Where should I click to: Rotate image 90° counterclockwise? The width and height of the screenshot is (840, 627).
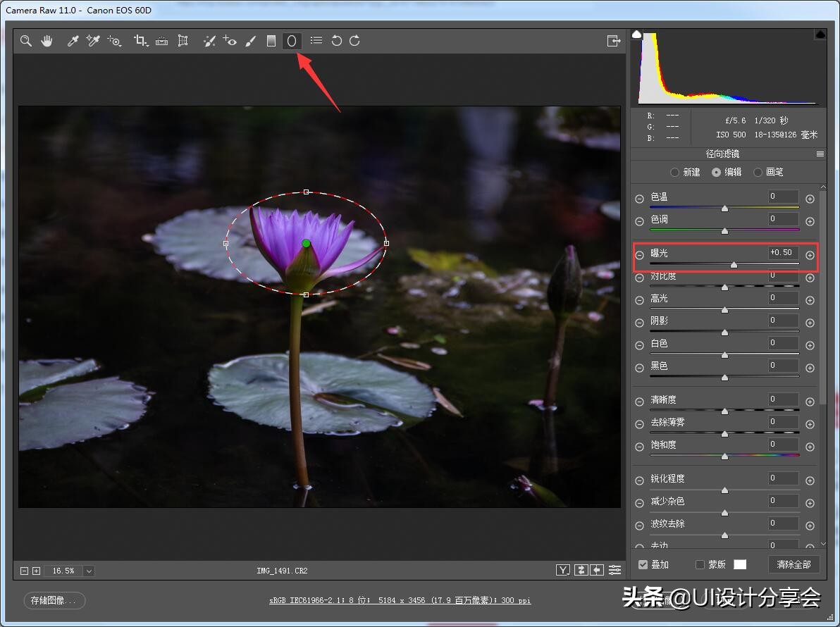[x=337, y=41]
